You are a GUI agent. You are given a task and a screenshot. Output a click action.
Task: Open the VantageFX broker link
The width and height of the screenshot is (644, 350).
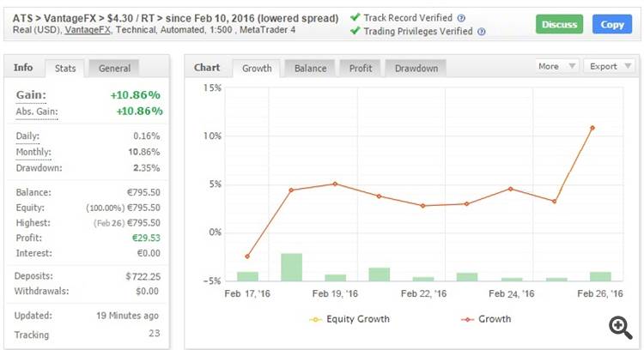coord(77,31)
